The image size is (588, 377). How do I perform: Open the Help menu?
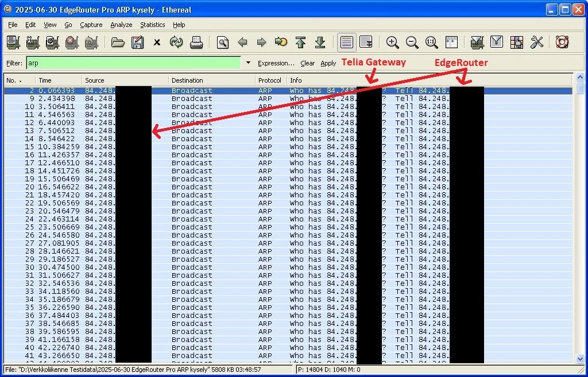[x=179, y=25]
